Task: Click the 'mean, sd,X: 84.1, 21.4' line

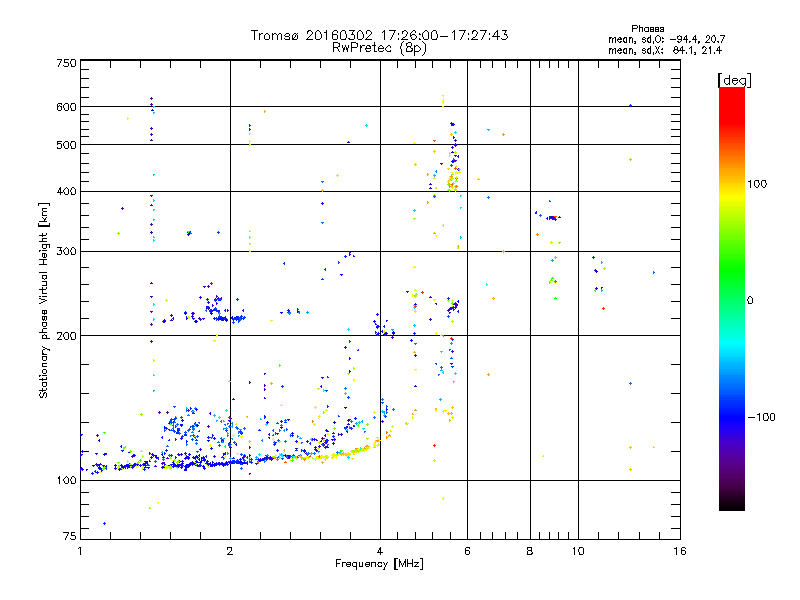Action: point(665,50)
